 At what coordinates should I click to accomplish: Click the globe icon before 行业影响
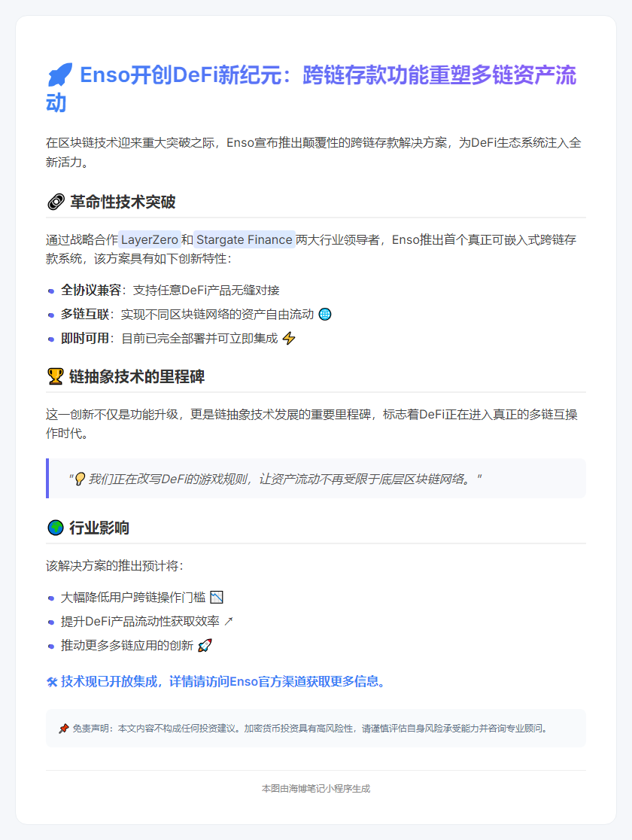(x=55, y=528)
